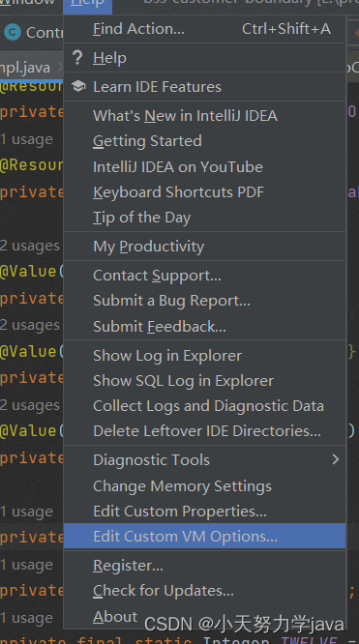Screen dimensions: 359x644
Task: Select Find Action menu entry
Action: [x=205, y=29]
